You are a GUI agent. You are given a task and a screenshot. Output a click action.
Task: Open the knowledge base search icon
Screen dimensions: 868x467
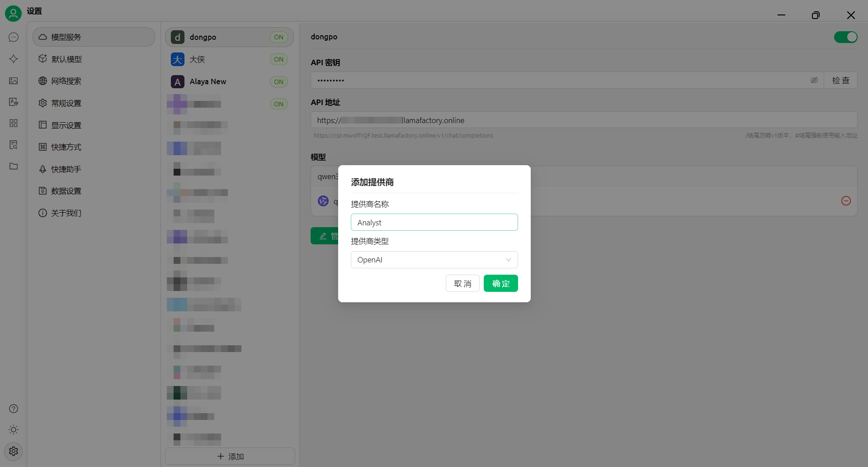[x=13, y=145]
